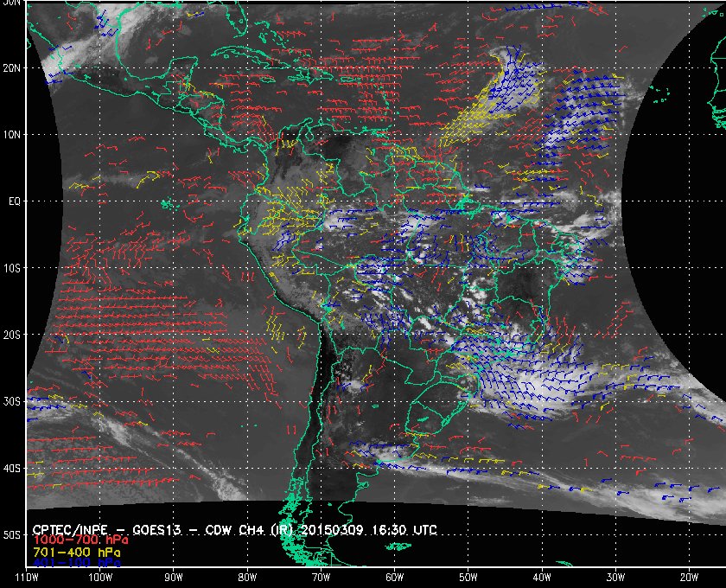Click the 90W longitude label
This screenshot has width=726, height=588.
[x=174, y=577]
